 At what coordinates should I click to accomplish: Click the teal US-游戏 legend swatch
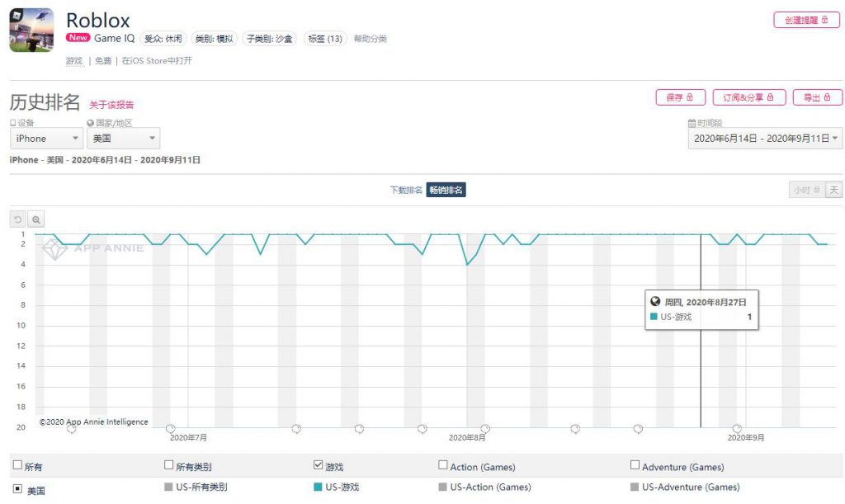(x=318, y=487)
